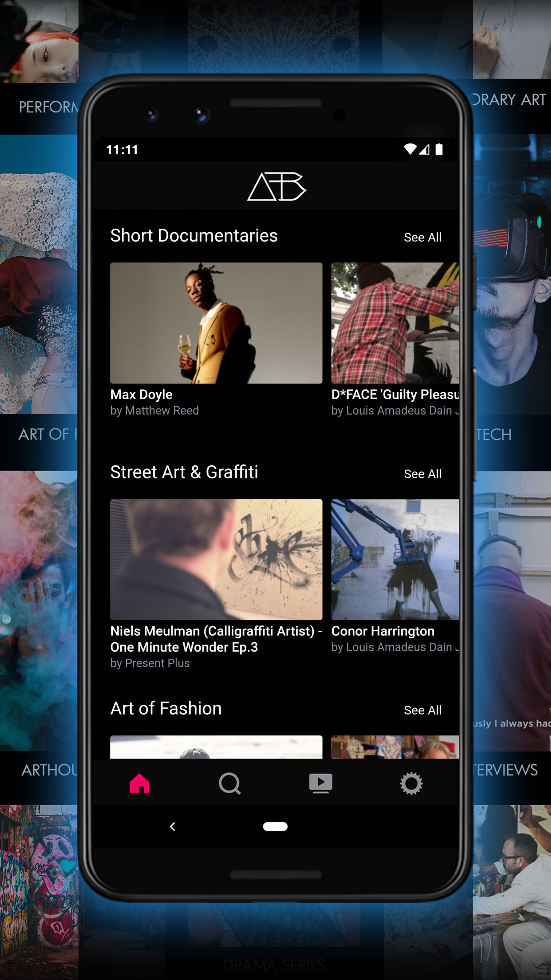
Task: Tap the Android home pill
Action: pyautogui.click(x=275, y=826)
